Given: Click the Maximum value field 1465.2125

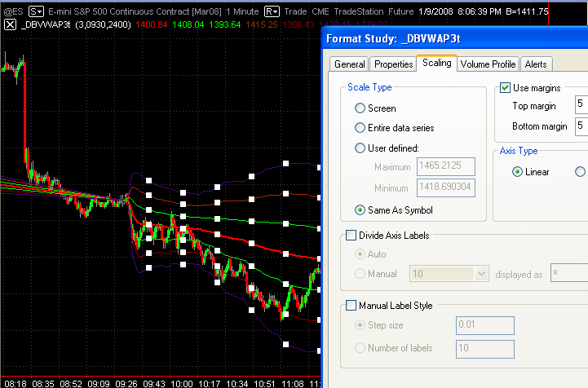Looking at the screenshot, I should tap(446, 166).
